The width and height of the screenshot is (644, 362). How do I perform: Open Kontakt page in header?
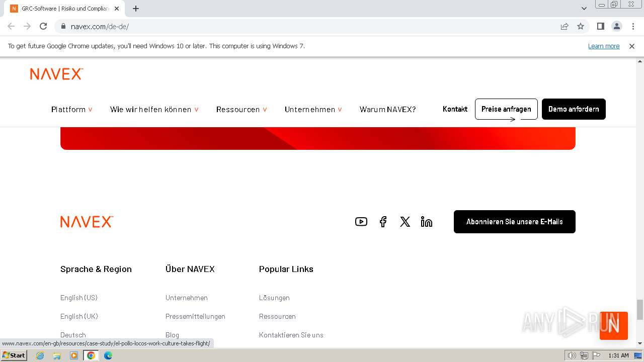455,109
